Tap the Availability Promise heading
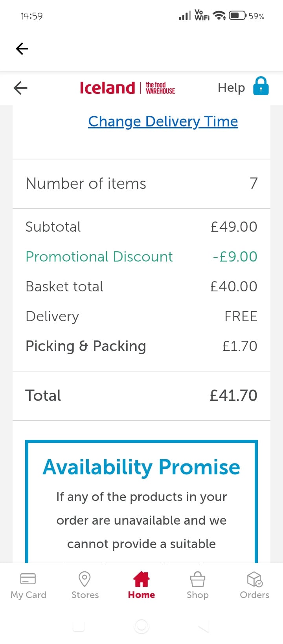Viewport: 283px width, 644px height. click(141, 467)
